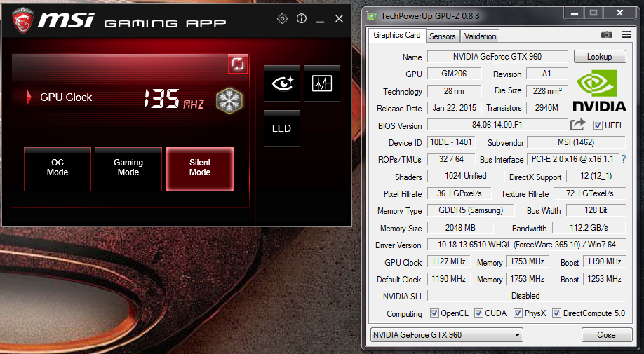Click the MSI dragon shield logo

pyautogui.click(x=22, y=20)
